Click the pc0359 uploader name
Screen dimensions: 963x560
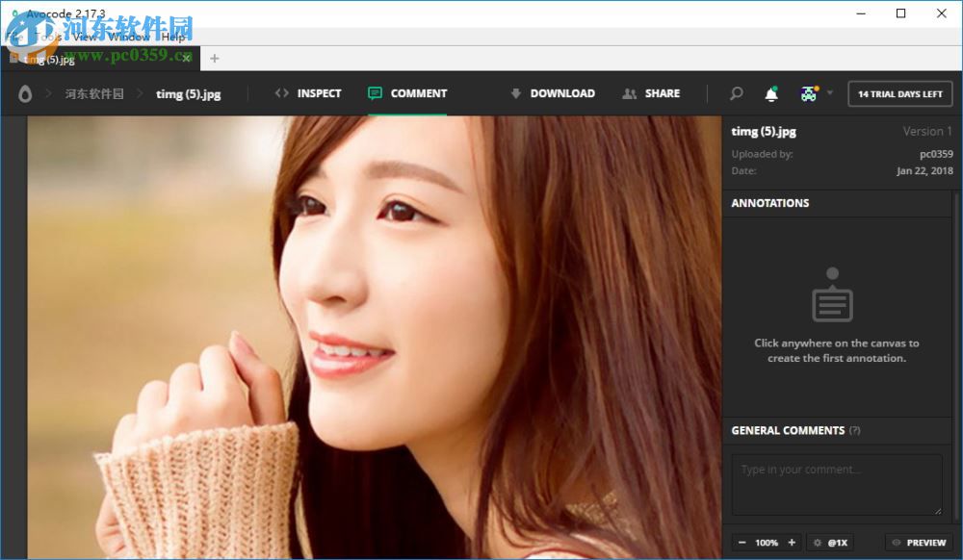tap(936, 154)
